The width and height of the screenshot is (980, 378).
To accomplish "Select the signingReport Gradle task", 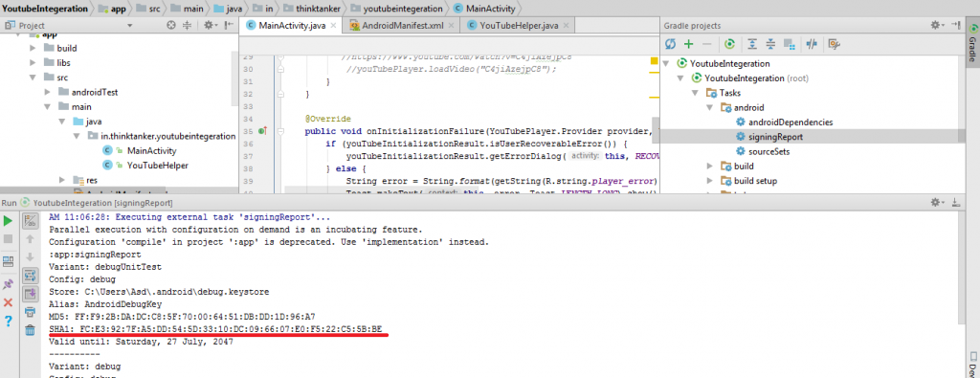I will click(775, 137).
